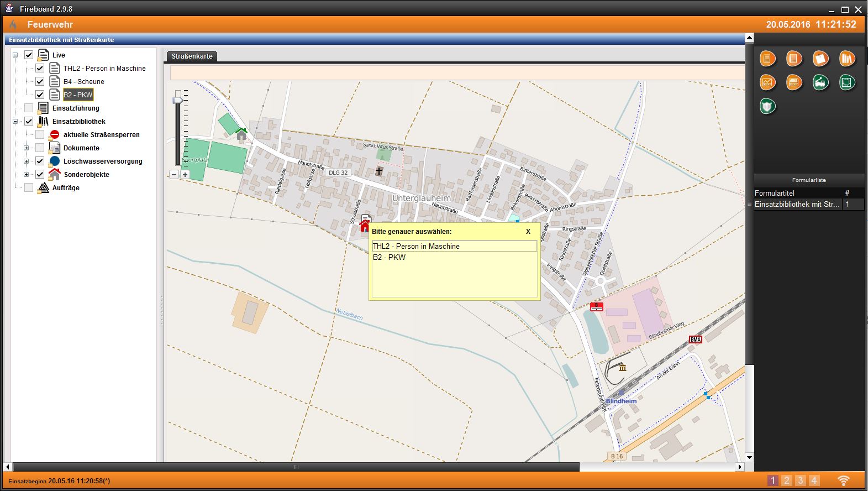868x491 pixels.
Task: Switch to page 1 in bottom bar
Action: pos(773,480)
